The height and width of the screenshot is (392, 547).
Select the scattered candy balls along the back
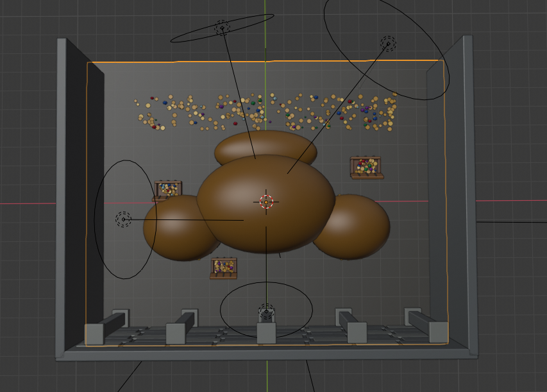266,112
